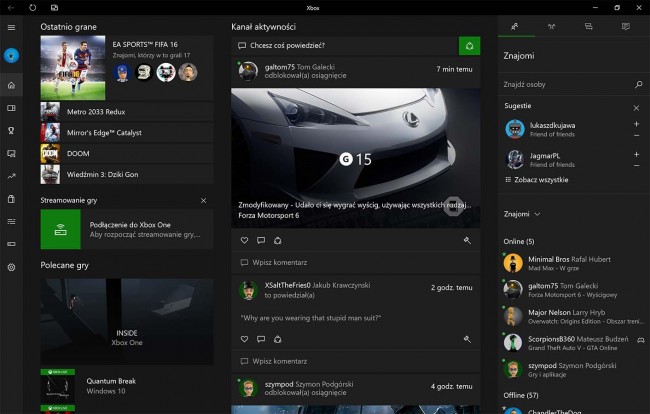Click the back arrow in title bar
Viewport: 650px width, 414px height.
(11, 7)
